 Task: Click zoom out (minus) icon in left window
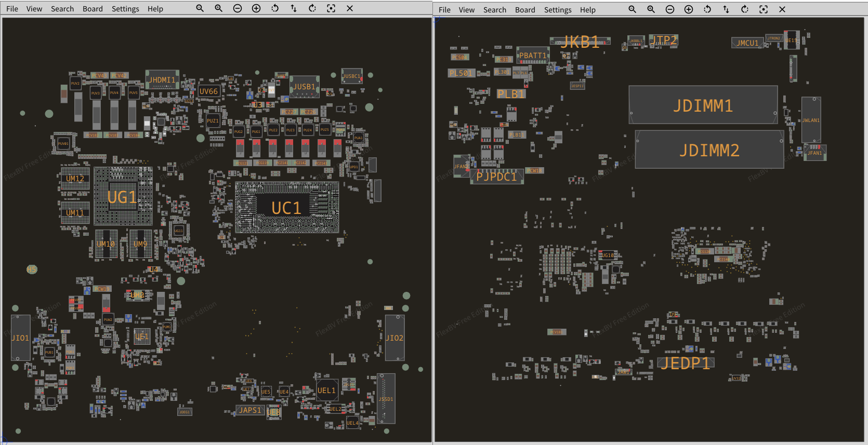pos(238,8)
